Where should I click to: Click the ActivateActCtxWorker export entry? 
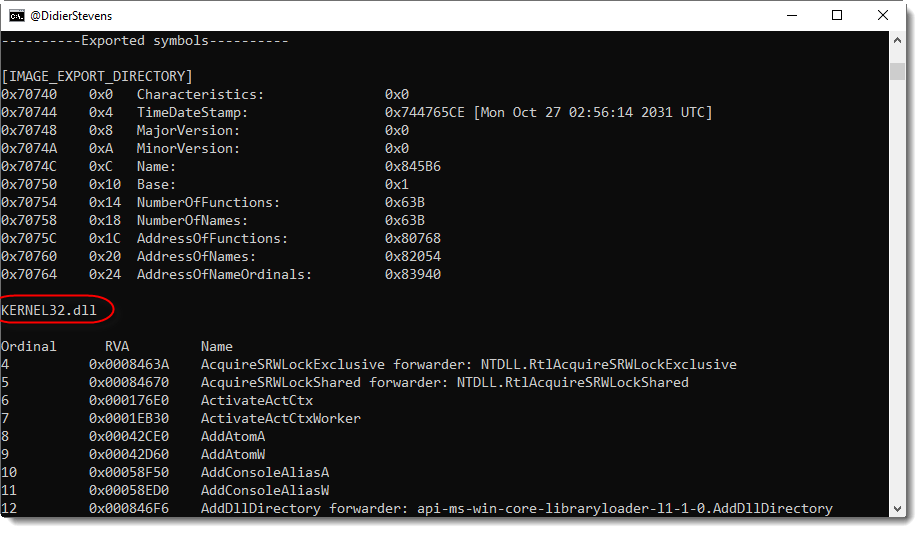pyautogui.click(x=281, y=418)
